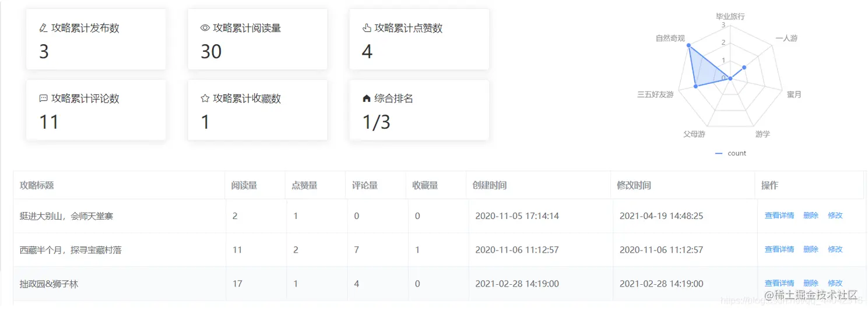Click 删除 in the 拙政园&狮子林 row
868x311 pixels.
(x=810, y=283)
